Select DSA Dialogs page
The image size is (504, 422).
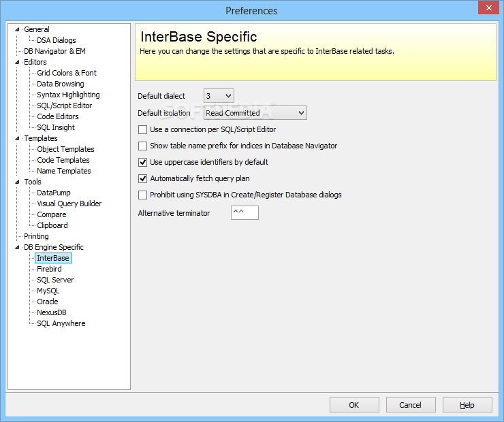click(57, 40)
